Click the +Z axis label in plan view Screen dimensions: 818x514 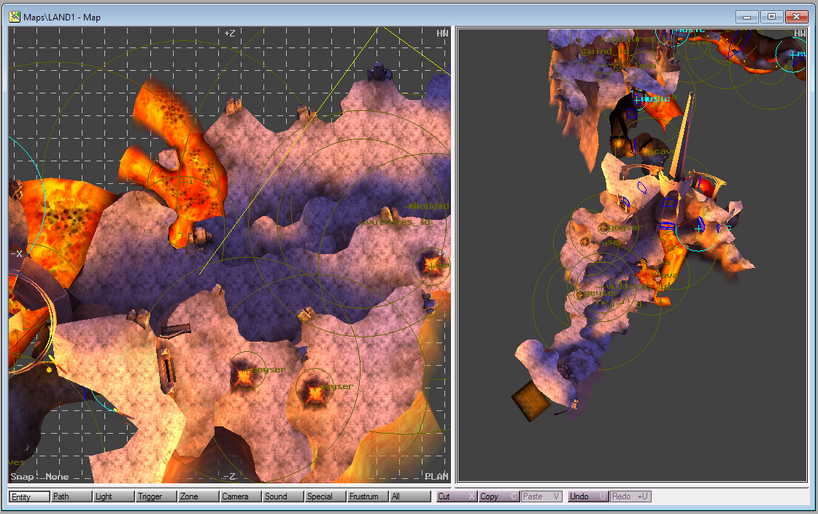tap(230, 33)
